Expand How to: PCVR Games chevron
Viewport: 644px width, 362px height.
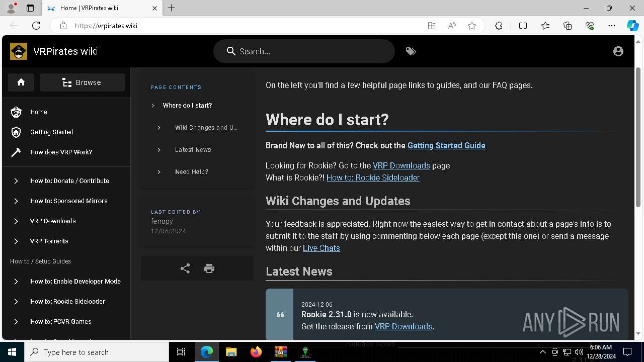[x=16, y=322]
